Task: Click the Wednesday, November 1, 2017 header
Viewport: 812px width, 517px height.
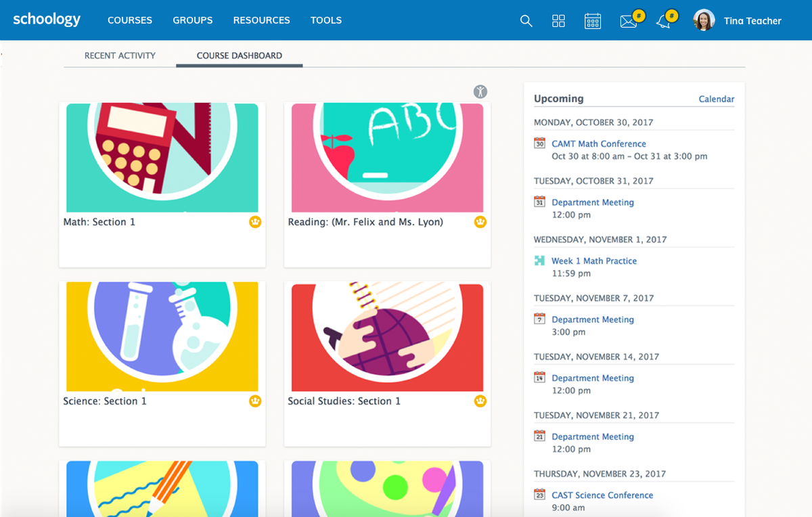Action: click(600, 240)
